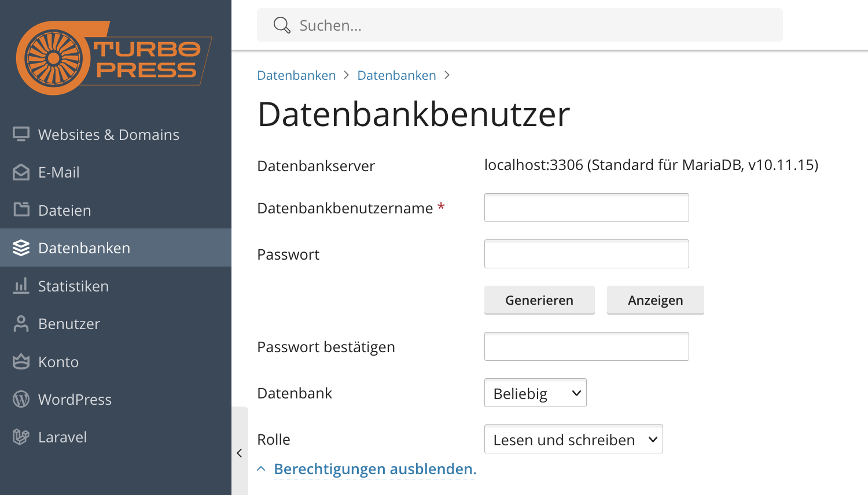Click the Websites & Domains monitor icon
This screenshot has height=495, width=868.
(x=21, y=134)
